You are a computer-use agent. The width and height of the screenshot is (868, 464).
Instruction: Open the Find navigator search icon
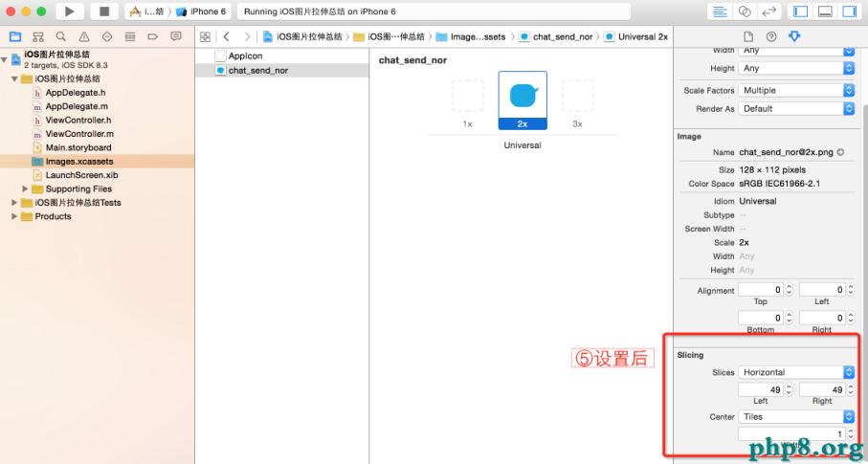tap(61, 36)
